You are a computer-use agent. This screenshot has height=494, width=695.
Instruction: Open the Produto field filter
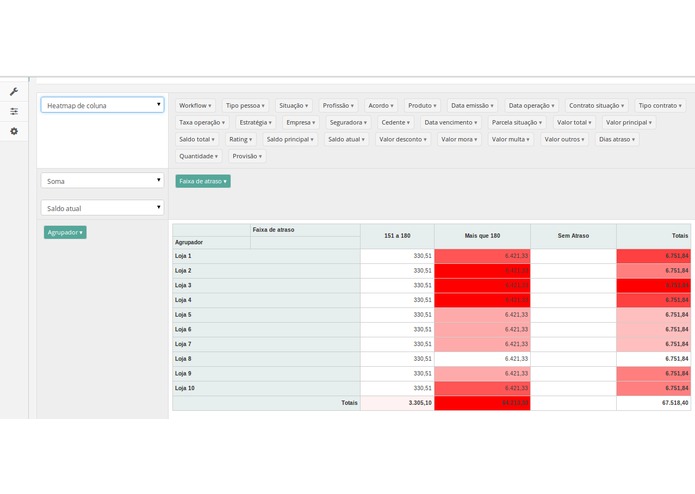point(422,105)
